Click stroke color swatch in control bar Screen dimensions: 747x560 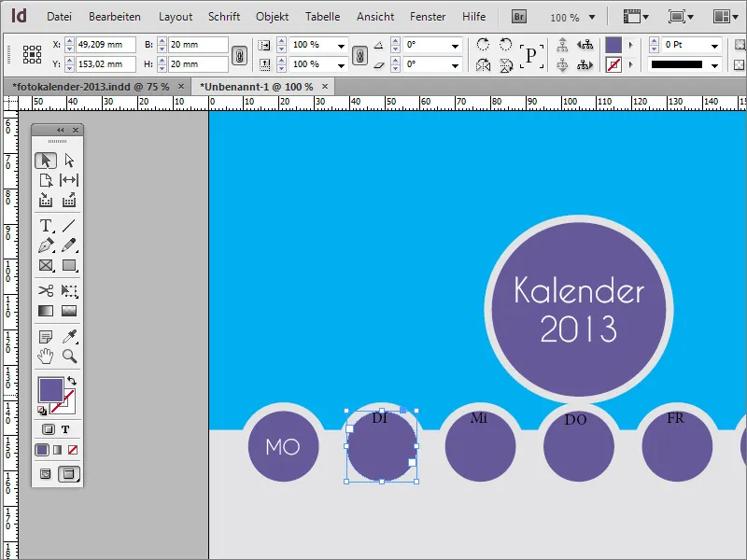click(613, 64)
